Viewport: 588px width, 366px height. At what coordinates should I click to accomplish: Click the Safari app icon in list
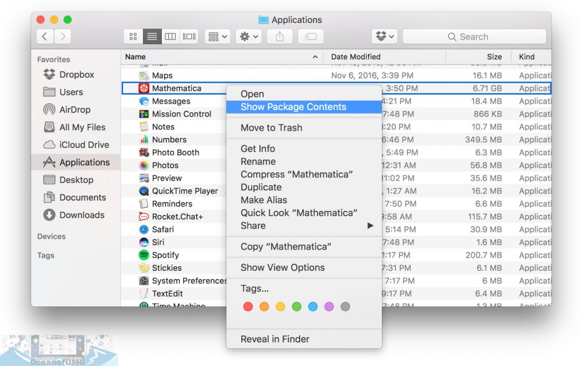(x=144, y=229)
